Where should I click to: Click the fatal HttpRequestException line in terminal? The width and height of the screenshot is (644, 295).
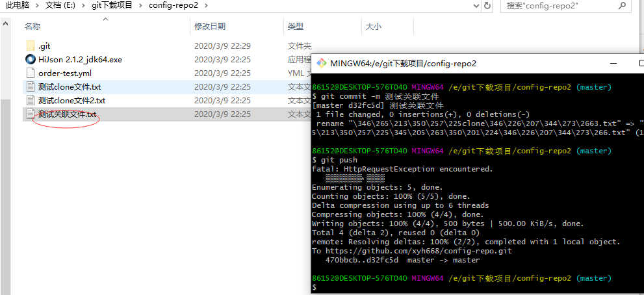[x=402, y=169]
